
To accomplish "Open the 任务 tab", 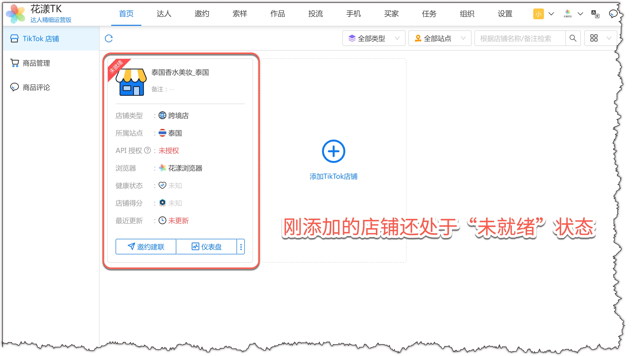I will [x=429, y=14].
